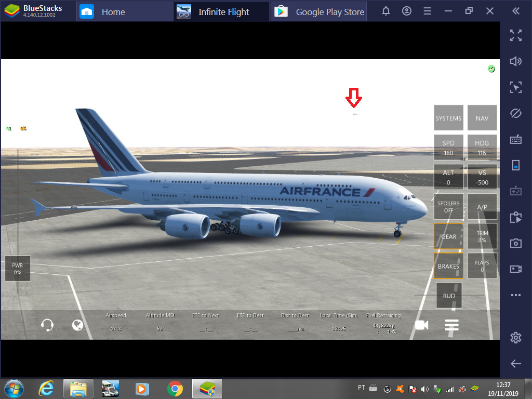Open the BlueStacks account profile icon
Screen dimensions: 532x399
tap(406, 11)
